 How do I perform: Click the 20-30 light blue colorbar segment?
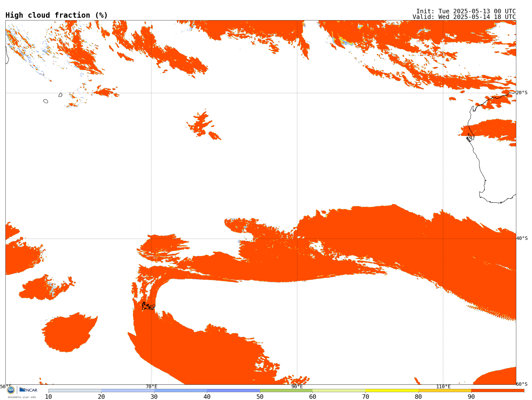click(128, 391)
